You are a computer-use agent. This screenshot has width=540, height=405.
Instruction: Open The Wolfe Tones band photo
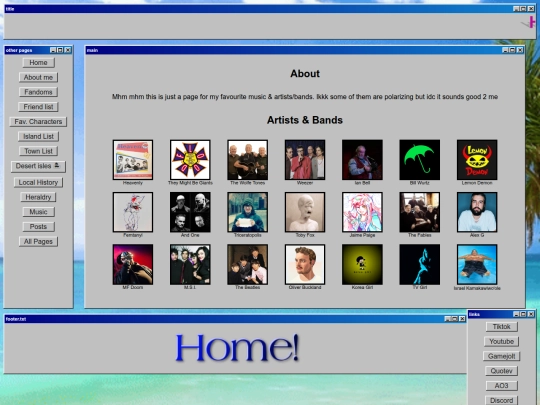[x=247, y=160]
